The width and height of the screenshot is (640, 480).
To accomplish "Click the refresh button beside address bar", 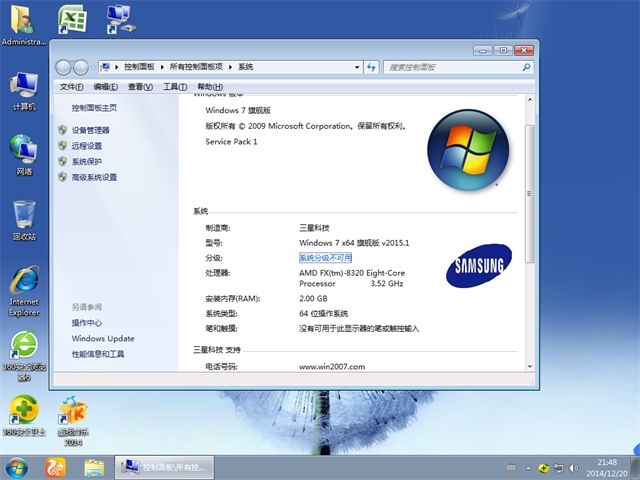I will click(x=371, y=67).
